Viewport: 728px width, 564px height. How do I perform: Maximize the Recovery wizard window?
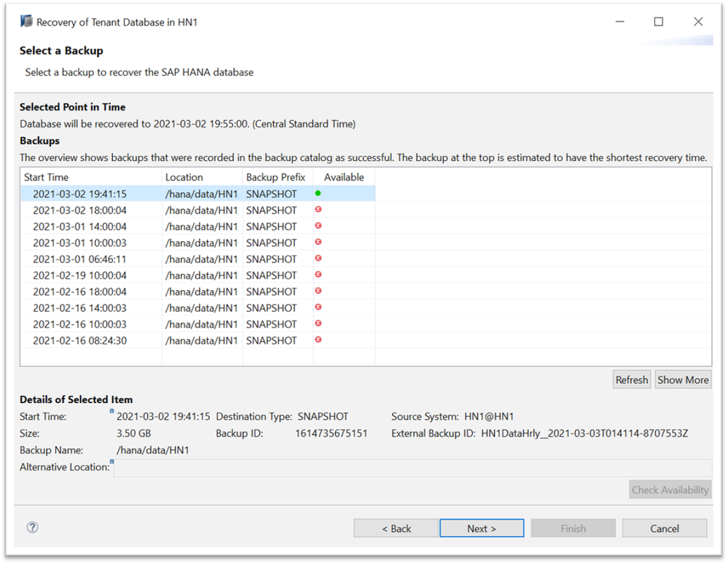[x=658, y=21]
